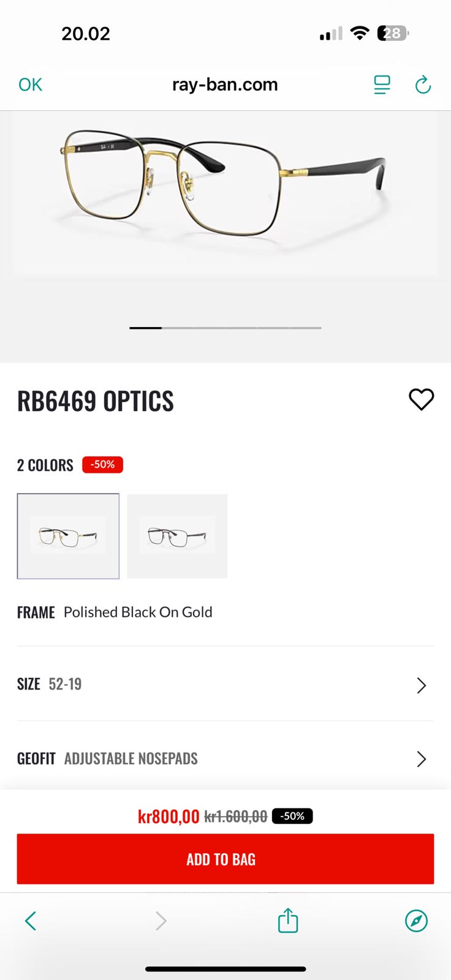Viewport: 451px width, 980px height.
Task: Select Polished Black On Gold frame swatch
Action: click(68, 536)
